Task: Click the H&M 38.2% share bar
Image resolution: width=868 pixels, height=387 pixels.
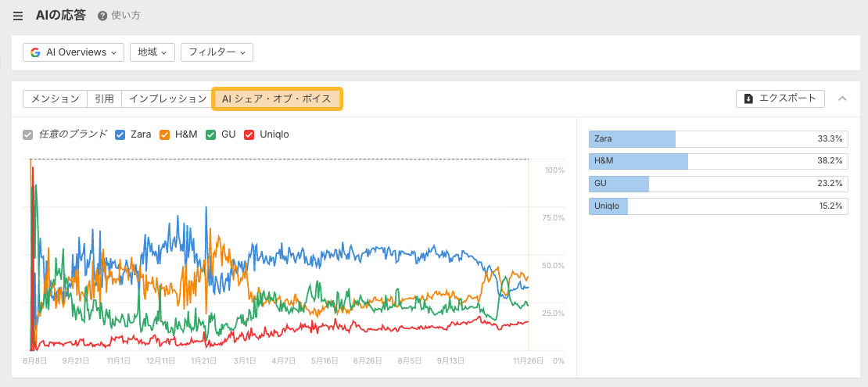Action: tap(718, 161)
